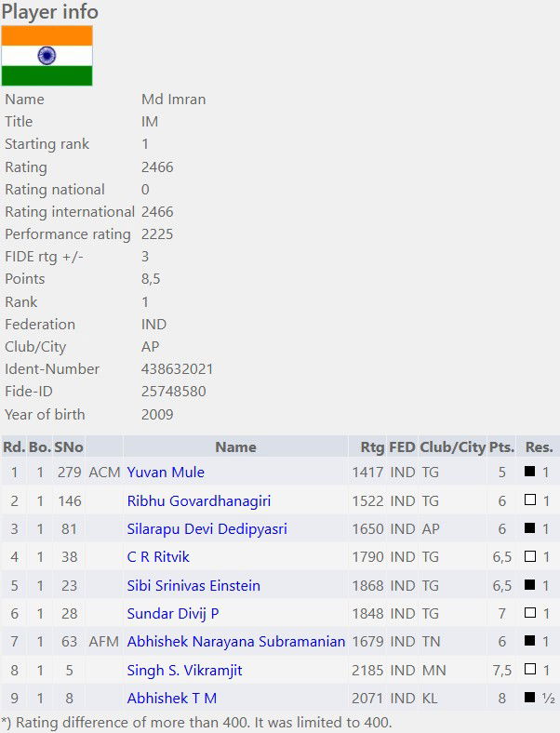Image resolution: width=560 pixels, height=733 pixels.
Task: Open Abhishek T M player page
Action: [x=171, y=698]
